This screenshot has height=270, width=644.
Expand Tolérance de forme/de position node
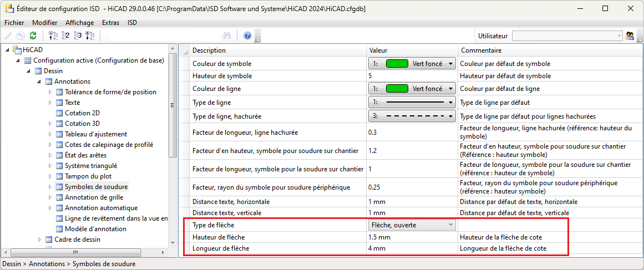(50, 92)
